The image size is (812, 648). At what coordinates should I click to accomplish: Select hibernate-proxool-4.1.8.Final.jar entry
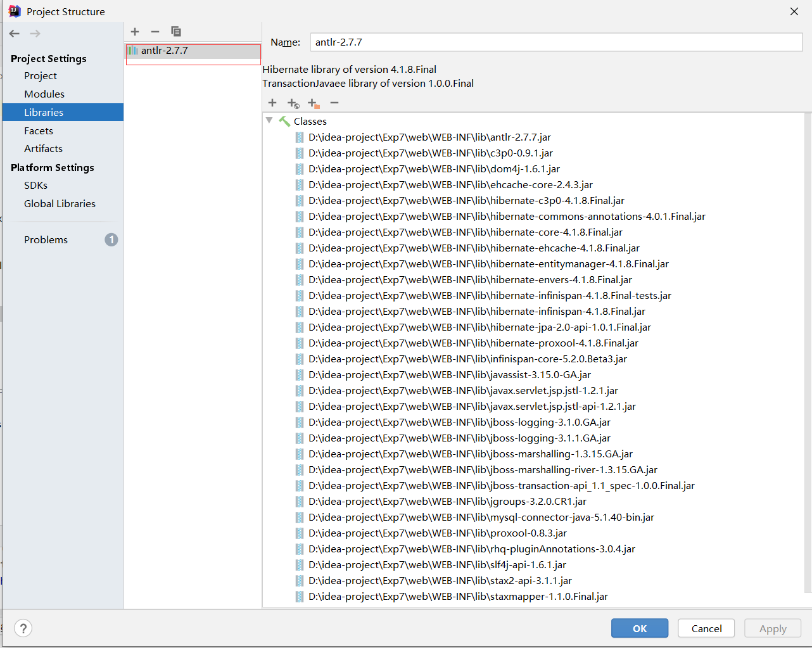(x=473, y=343)
